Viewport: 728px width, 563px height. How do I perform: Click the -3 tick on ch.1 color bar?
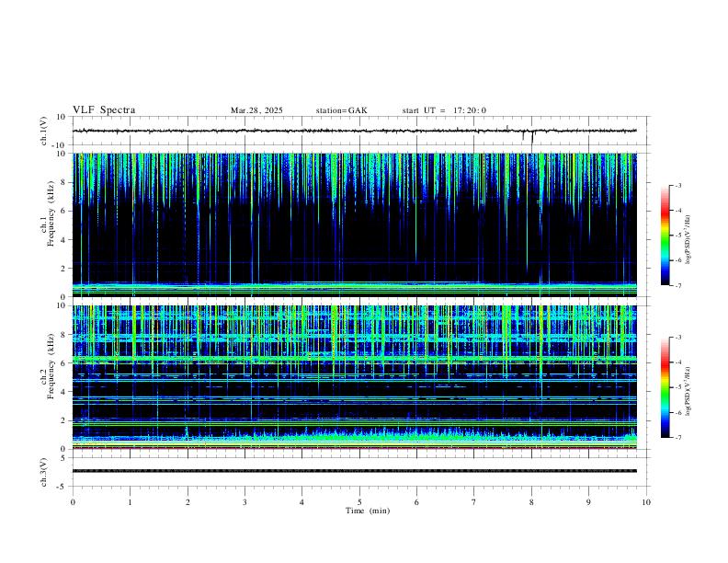678,185
